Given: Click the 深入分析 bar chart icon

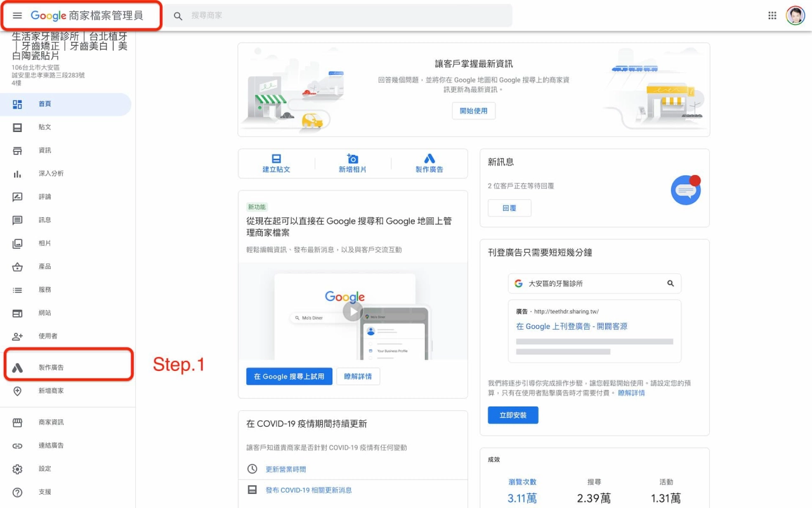Looking at the screenshot, I should tap(18, 173).
